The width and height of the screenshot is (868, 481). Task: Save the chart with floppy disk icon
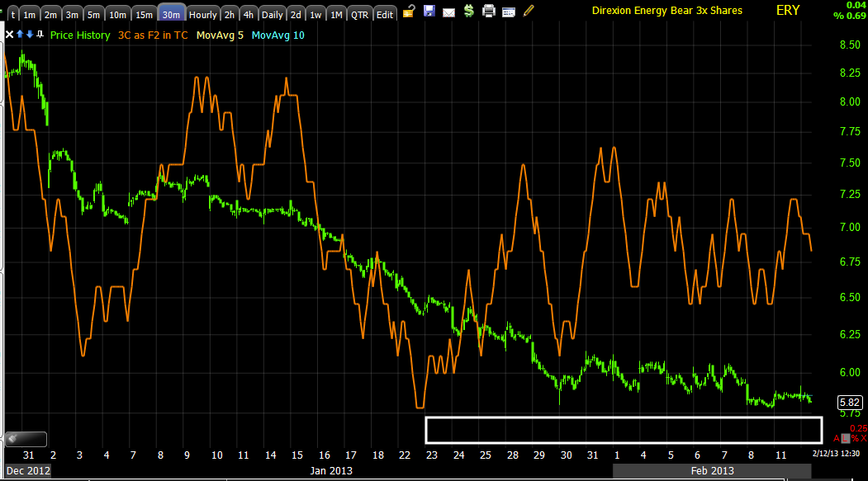(x=429, y=11)
